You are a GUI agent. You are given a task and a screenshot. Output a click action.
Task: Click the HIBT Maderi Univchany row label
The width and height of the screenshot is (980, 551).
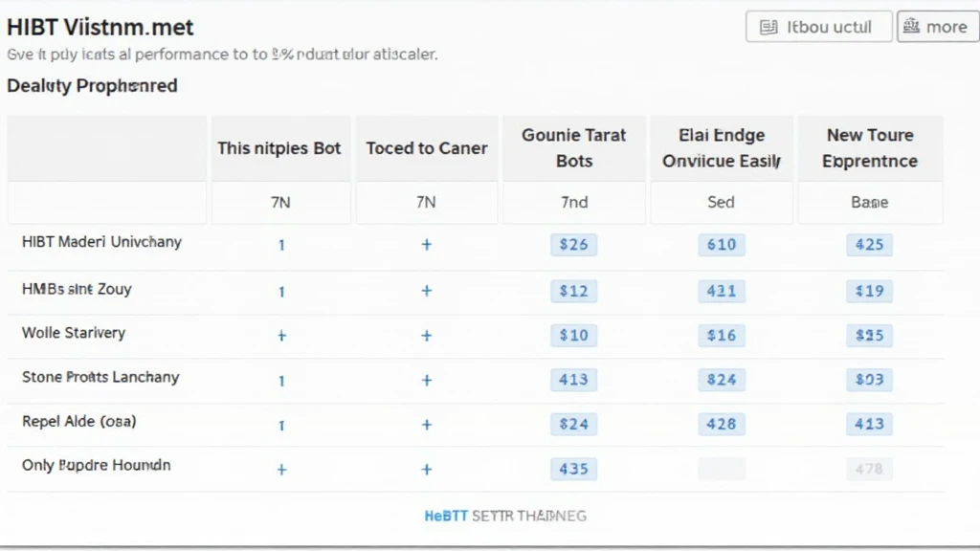tap(101, 242)
